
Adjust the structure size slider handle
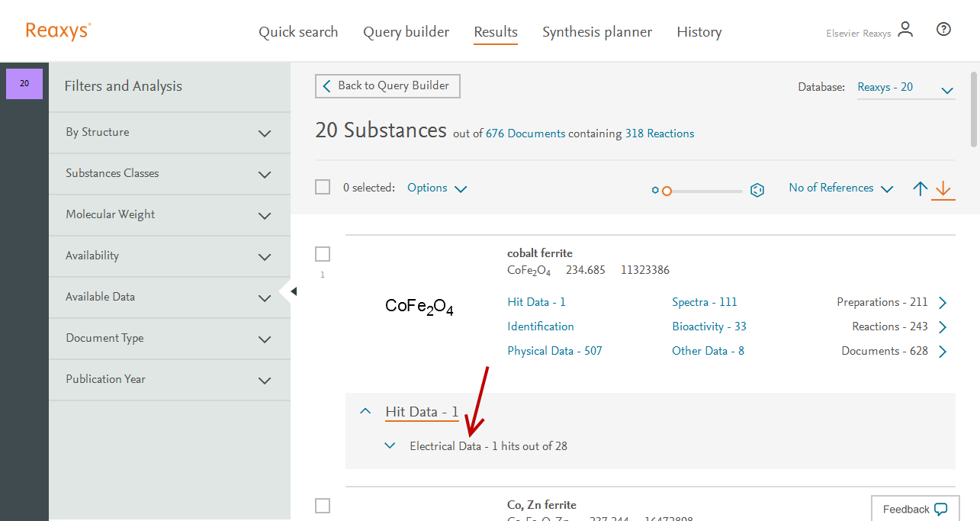(x=667, y=191)
